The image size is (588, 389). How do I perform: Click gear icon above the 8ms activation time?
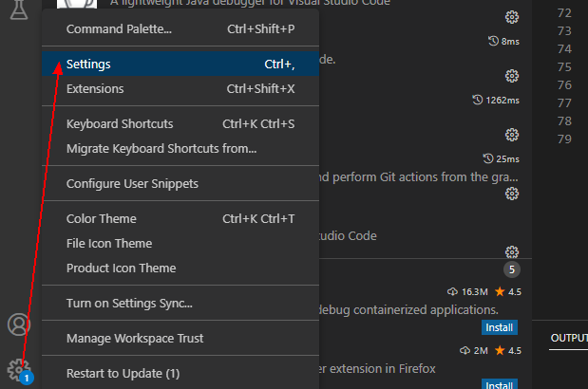512,17
